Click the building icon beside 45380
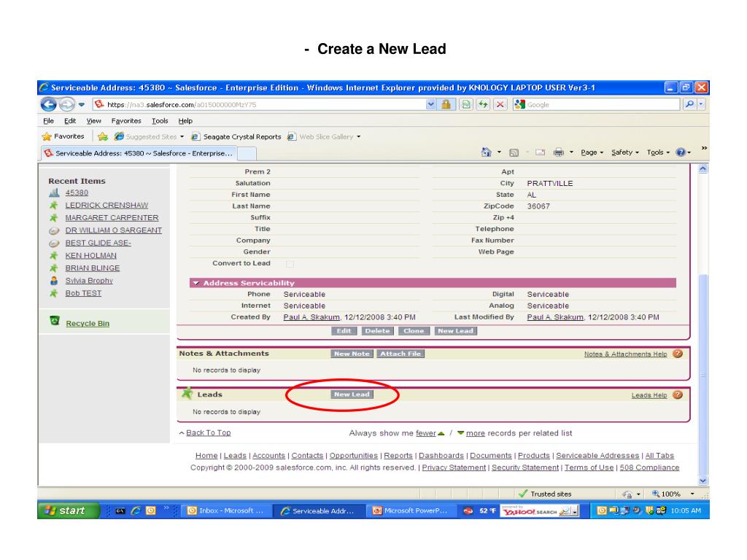 coord(54,192)
